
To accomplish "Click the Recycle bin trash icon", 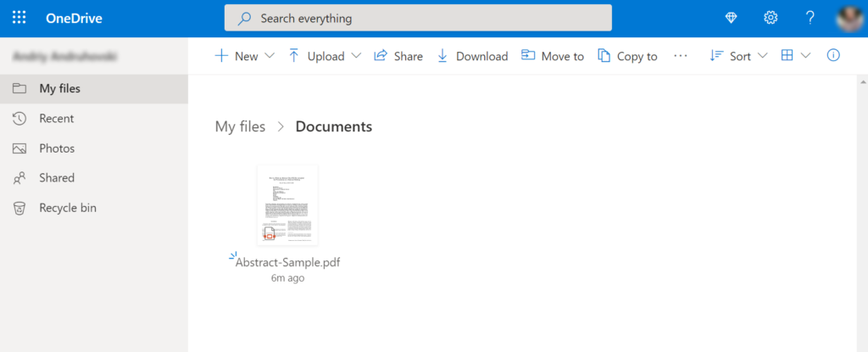I will click(19, 209).
